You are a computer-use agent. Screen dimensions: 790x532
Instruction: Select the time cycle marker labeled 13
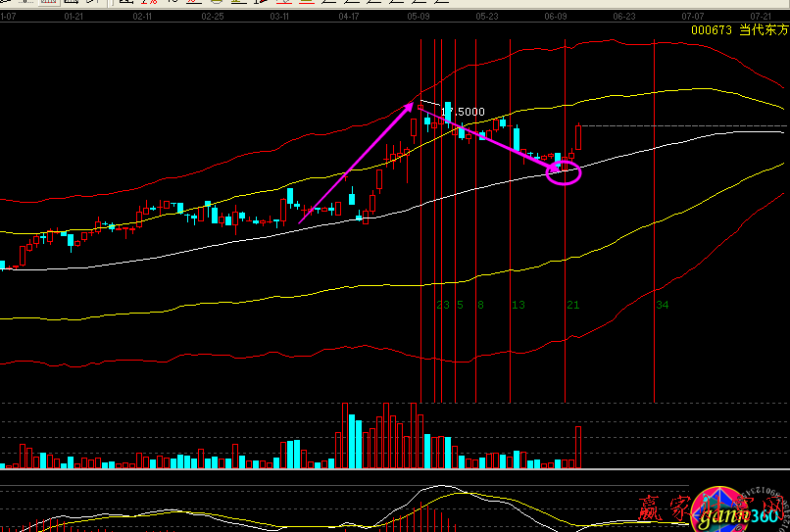[518, 306]
